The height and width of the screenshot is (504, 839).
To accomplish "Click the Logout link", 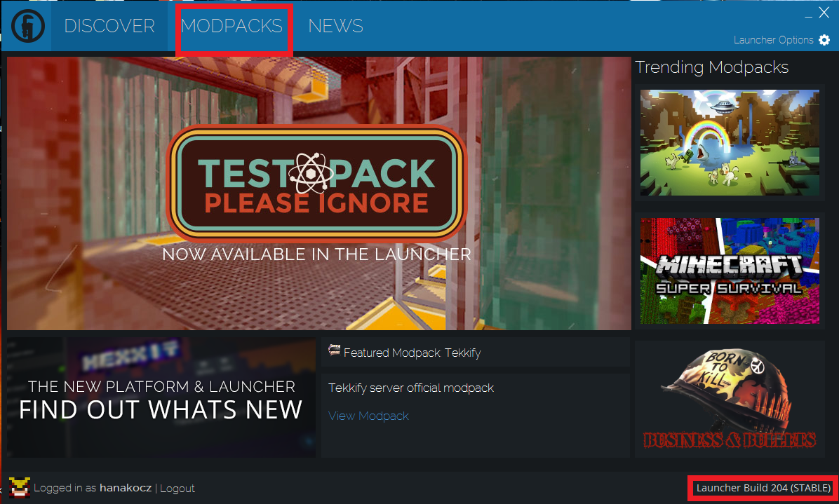I will coord(177,488).
